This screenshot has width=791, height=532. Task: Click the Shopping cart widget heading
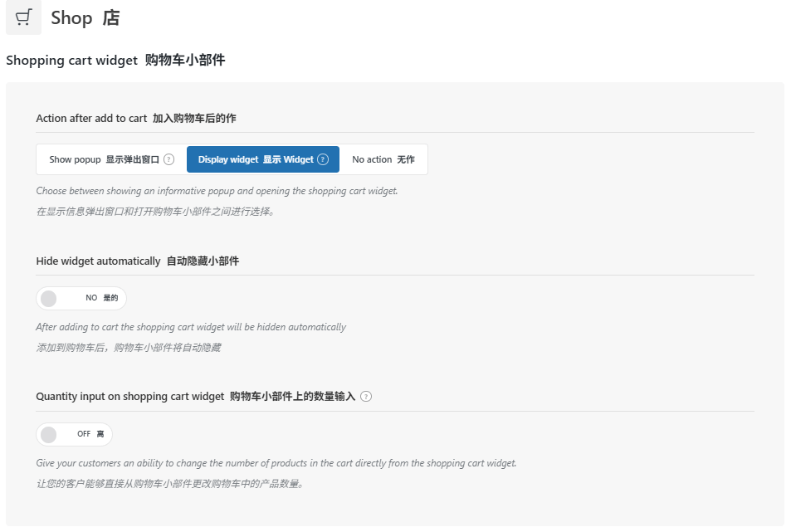coord(115,60)
